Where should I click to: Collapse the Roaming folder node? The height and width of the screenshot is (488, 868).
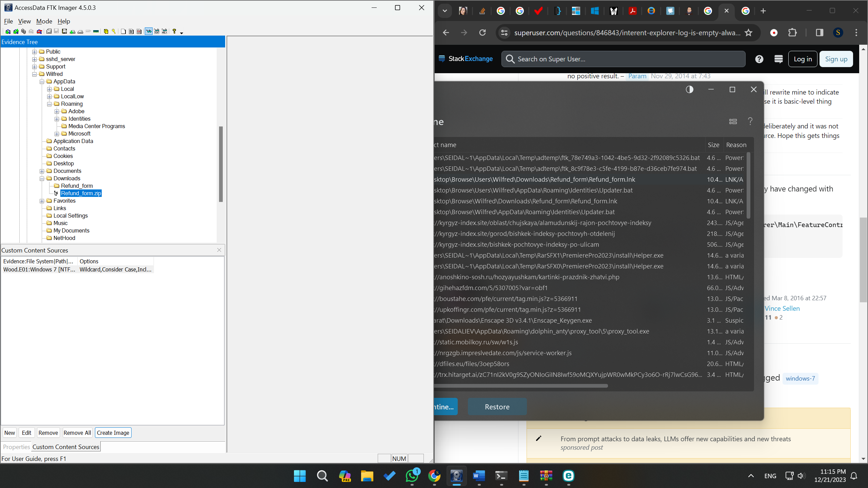coord(49,104)
